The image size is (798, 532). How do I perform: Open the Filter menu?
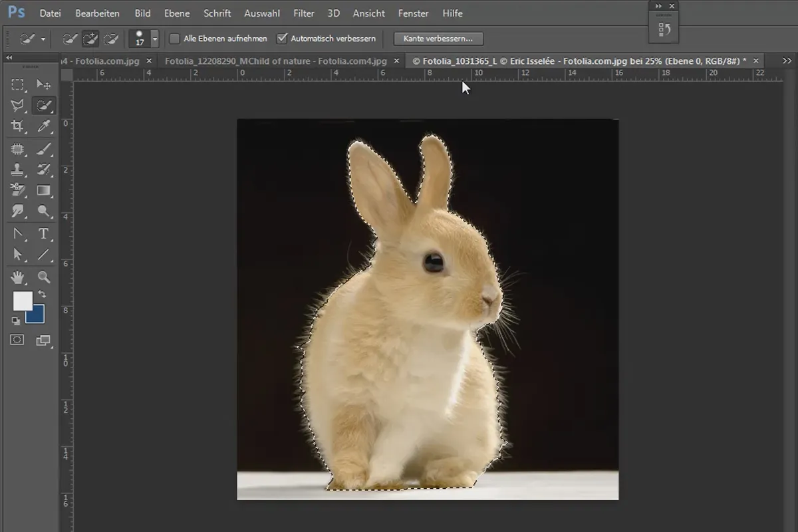pyautogui.click(x=304, y=13)
